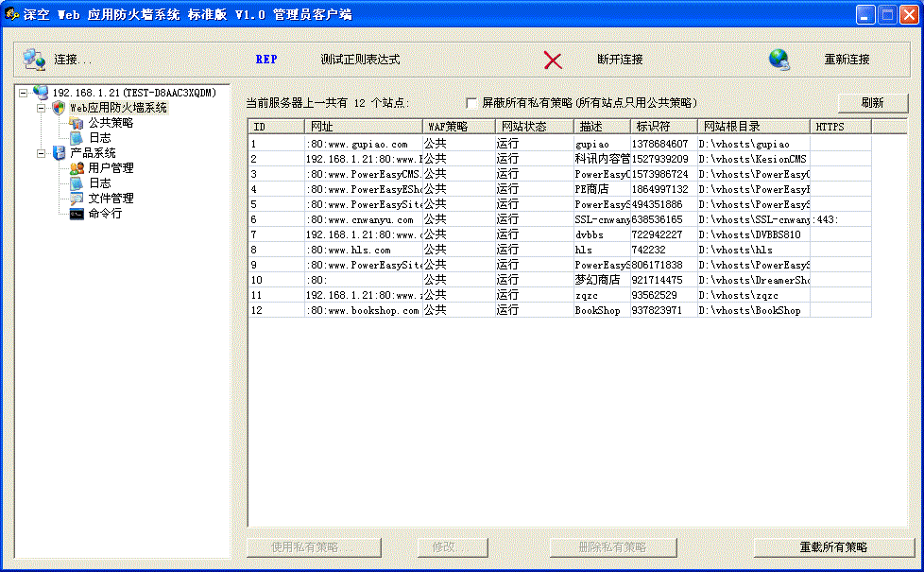Sort by the ID column header
The height and width of the screenshot is (572, 924).
tap(277, 127)
